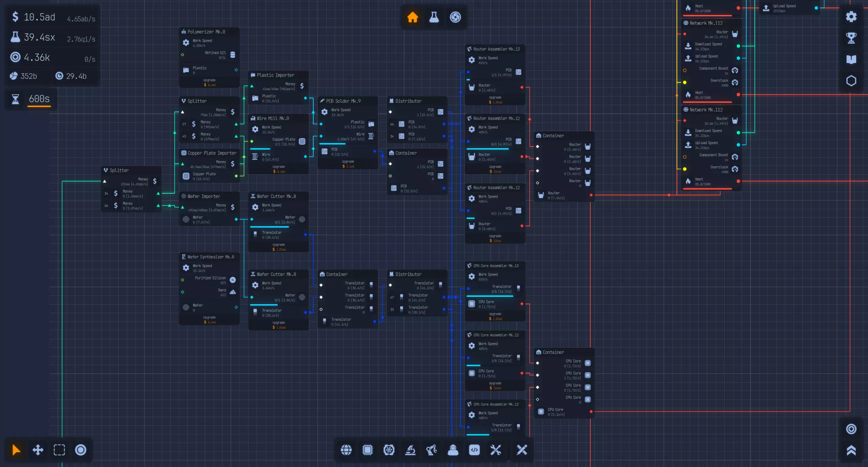Select the microscope research category
Screen dimensions: 868x467
410,450
